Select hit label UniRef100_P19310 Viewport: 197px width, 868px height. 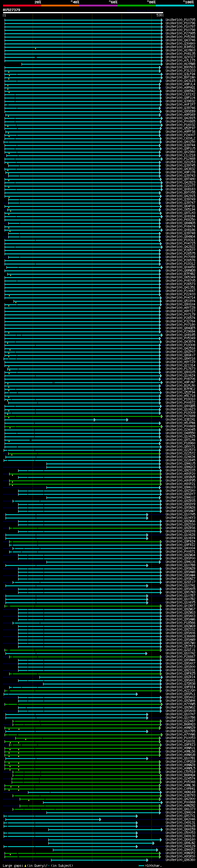(180, 399)
